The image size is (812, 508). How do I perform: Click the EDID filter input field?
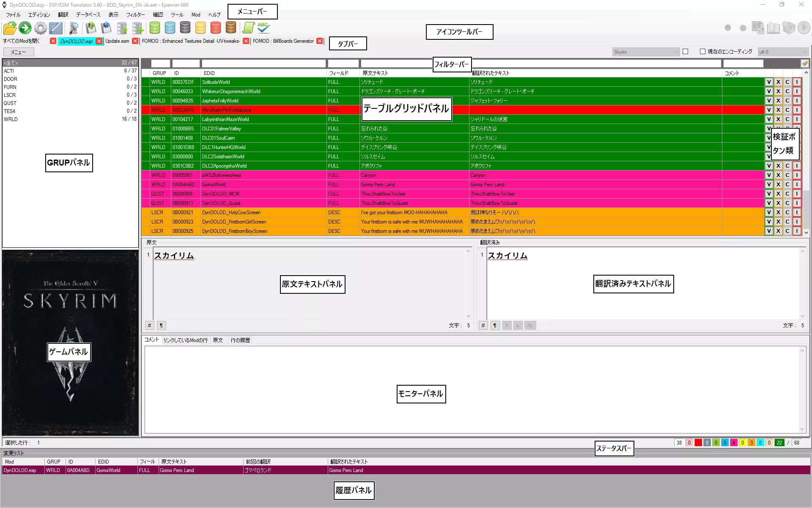point(263,63)
